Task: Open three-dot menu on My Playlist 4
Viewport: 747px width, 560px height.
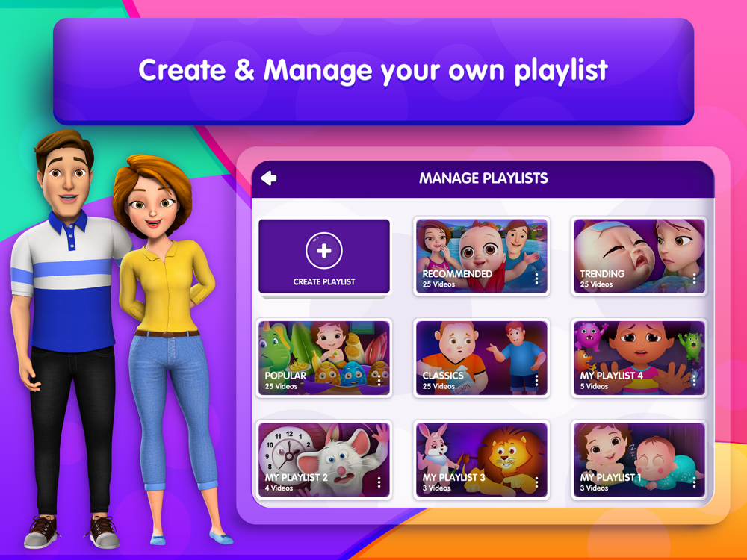Action: coord(694,380)
